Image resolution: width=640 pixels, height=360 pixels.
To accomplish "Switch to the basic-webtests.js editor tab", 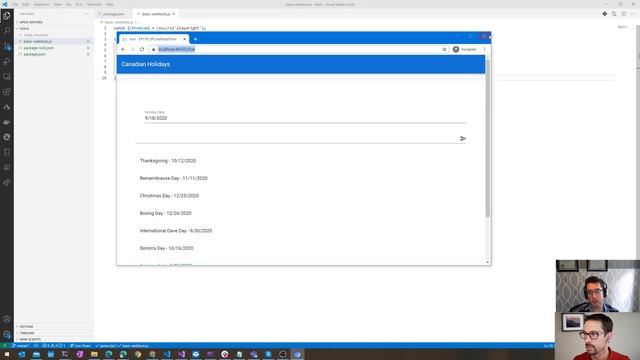I will [x=156, y=14].
